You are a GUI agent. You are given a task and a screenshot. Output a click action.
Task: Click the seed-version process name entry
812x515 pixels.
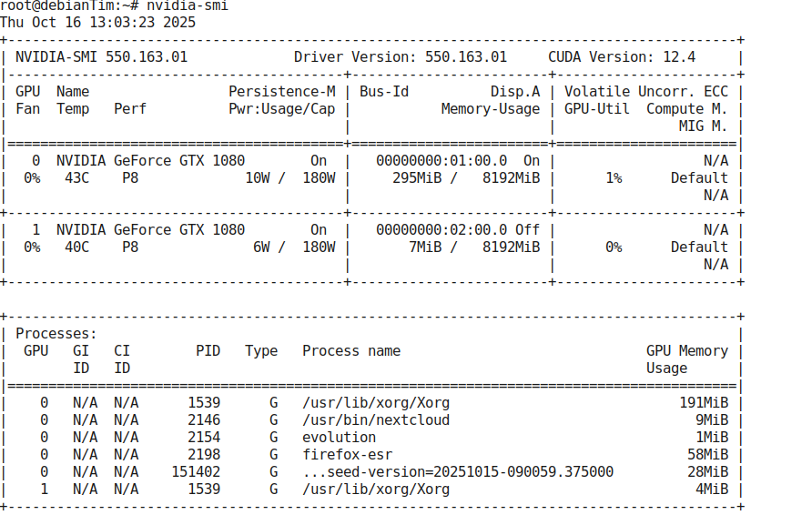click(458, 471)
